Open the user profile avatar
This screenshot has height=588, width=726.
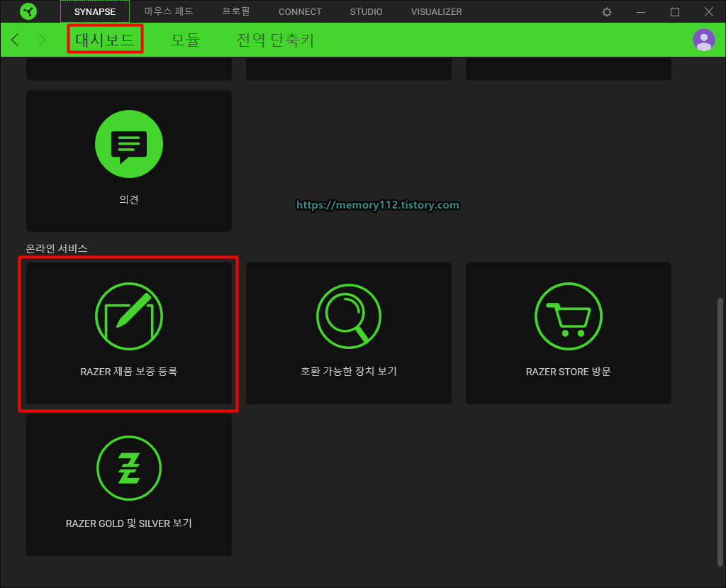click(x=704, y=40)
